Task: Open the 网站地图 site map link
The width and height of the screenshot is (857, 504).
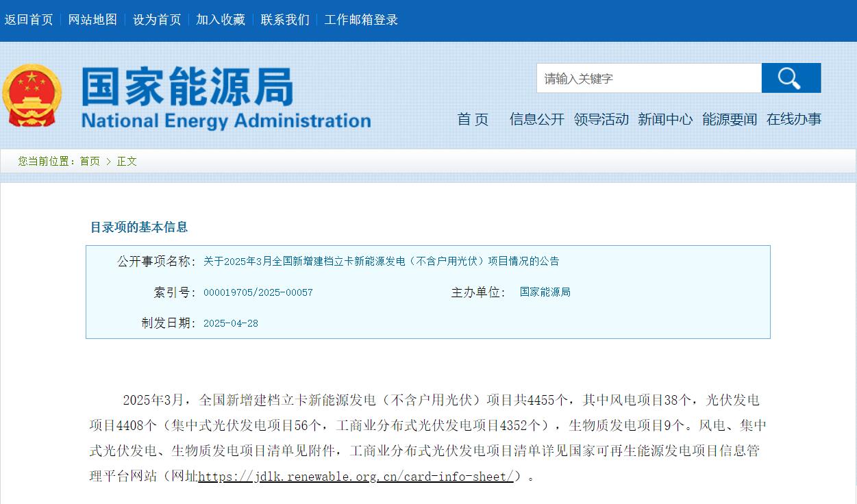Action: [92, 20]
